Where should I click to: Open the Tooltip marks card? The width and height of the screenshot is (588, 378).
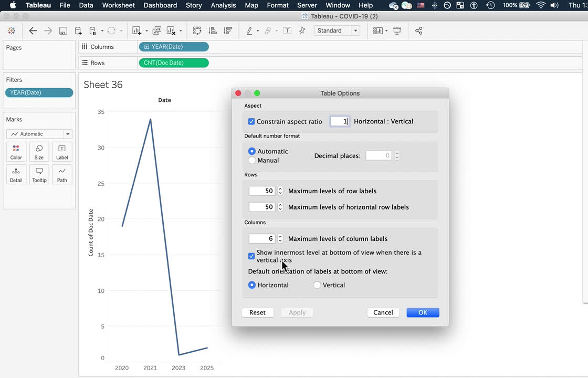pos(39,174)
